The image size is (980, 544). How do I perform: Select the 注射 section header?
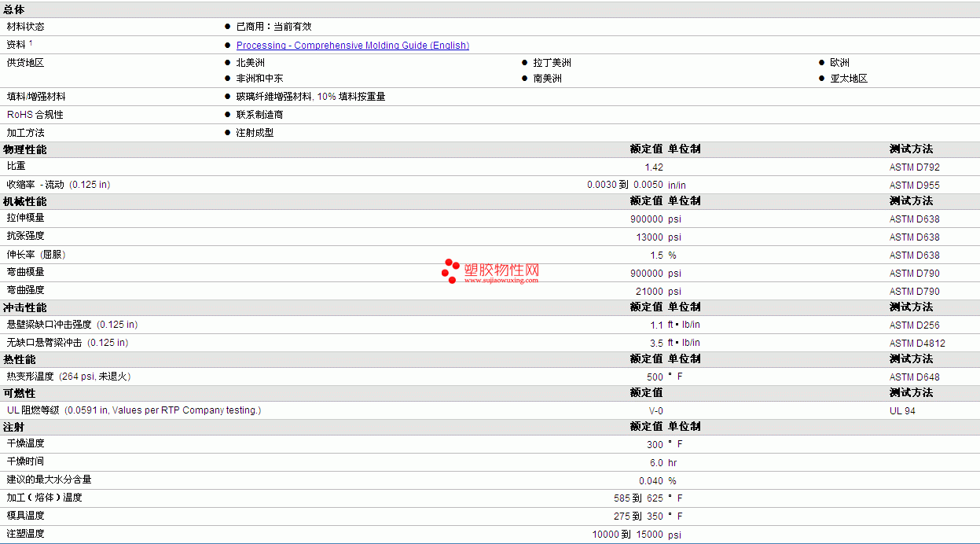[13, 427]
